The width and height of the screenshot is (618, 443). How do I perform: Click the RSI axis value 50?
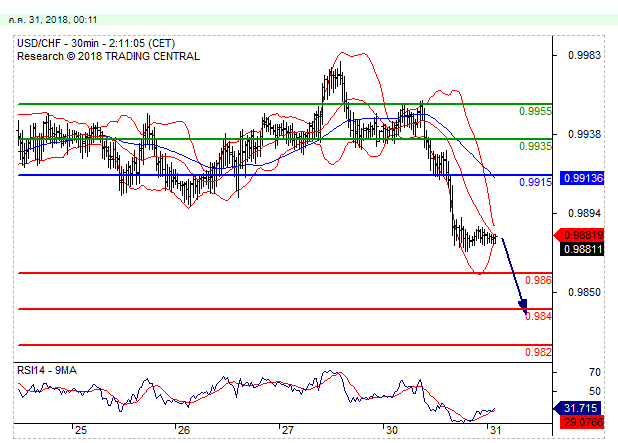pyautogui.click(x=595, y=391)
